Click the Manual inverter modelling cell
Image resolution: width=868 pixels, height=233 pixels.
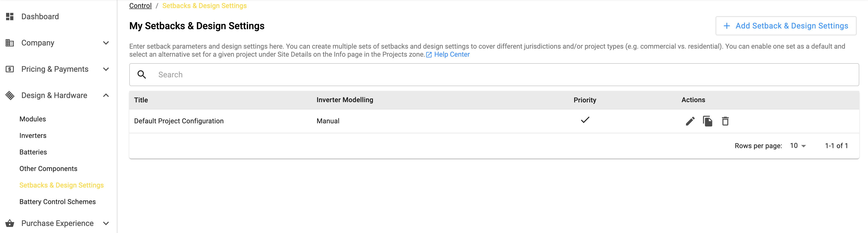tap(328, 121)
